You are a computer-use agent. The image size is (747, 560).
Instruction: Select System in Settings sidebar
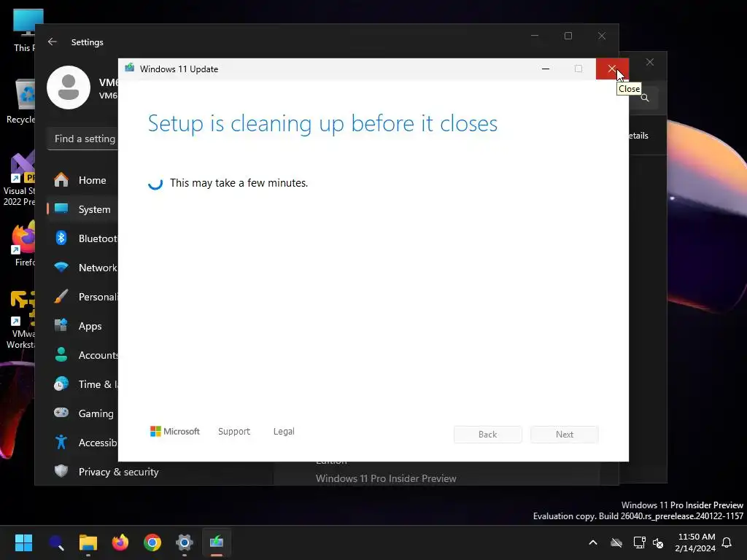pyautogui.click(x=82, y=209)
